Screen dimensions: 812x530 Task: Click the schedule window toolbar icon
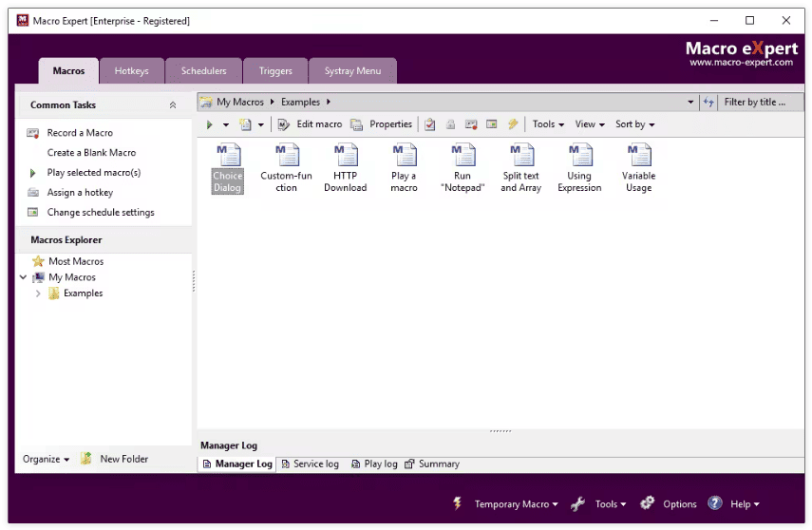[491, 124]
